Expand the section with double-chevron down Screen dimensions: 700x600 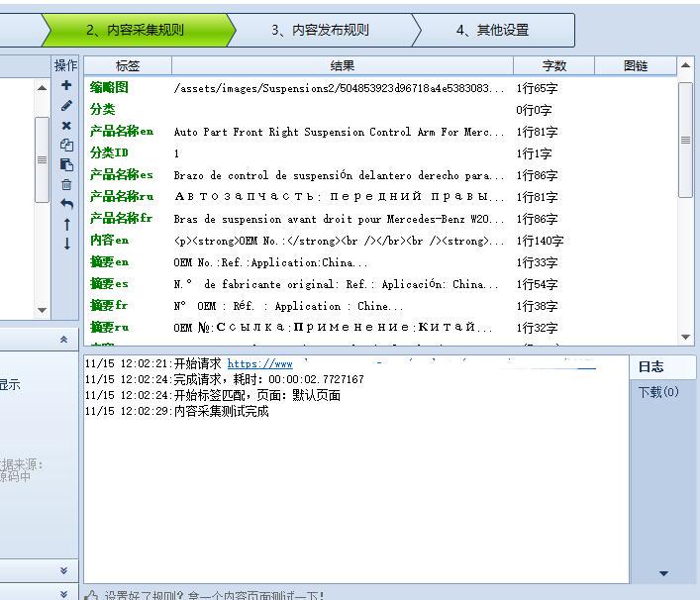64,570
